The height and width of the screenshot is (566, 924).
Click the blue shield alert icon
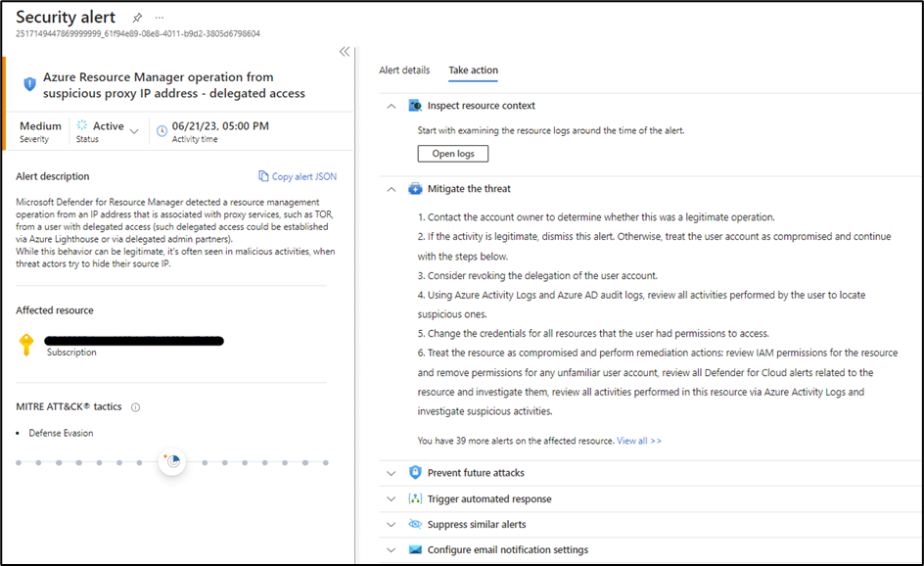[29, 84]
